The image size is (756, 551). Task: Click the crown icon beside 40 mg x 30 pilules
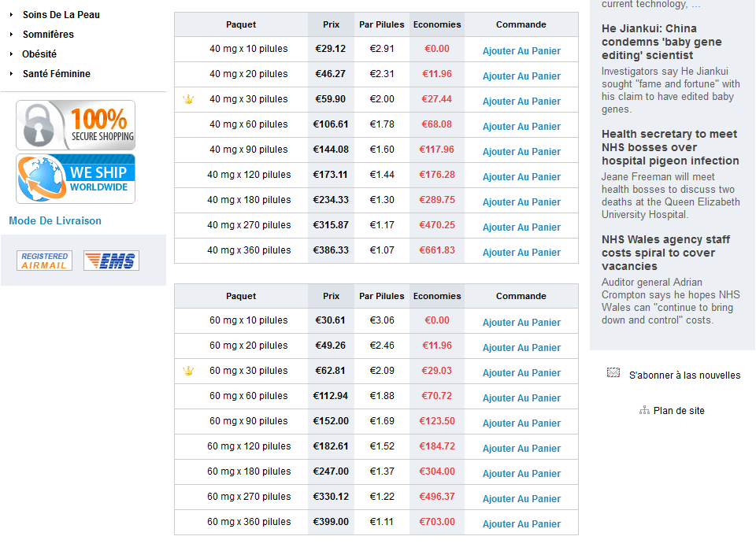point(188,99)
